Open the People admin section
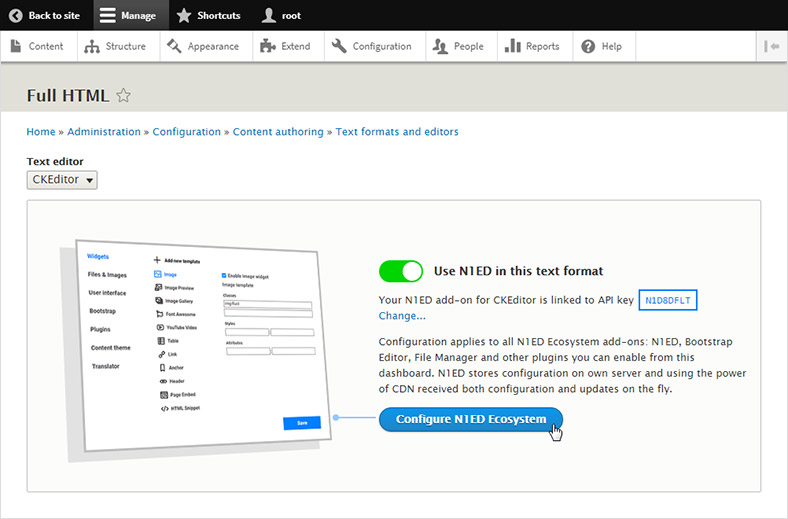Screen dimensions: 788x519 tap(461, 46)
